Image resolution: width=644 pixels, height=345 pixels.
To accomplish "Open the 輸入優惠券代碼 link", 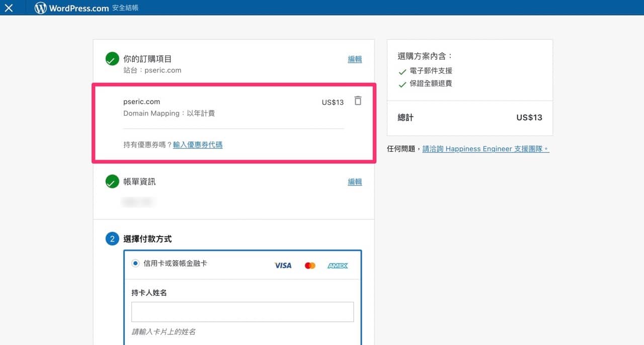I will pos(198,145).
